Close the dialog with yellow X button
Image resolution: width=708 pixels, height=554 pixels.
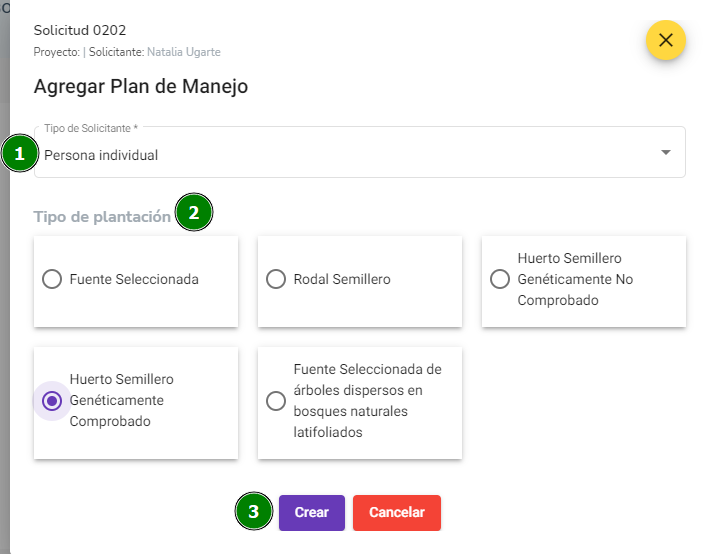click(x=666, y=40)
